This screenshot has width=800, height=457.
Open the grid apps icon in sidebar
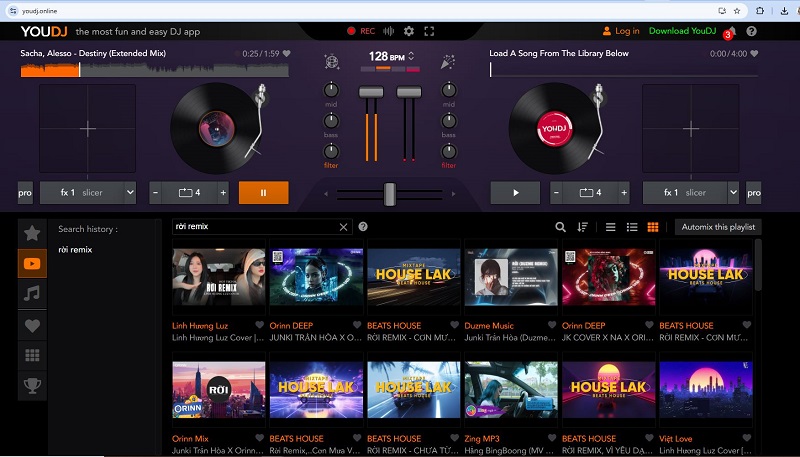32,356
